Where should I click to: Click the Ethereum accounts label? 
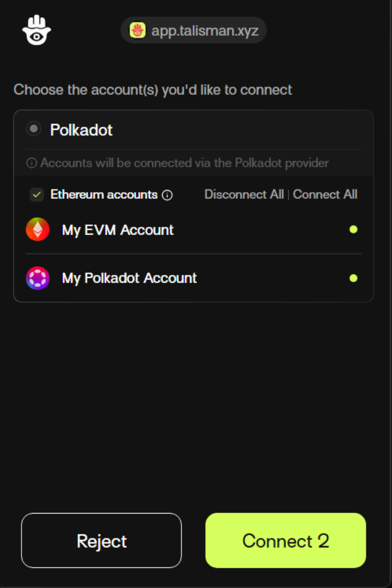point(104,195)
